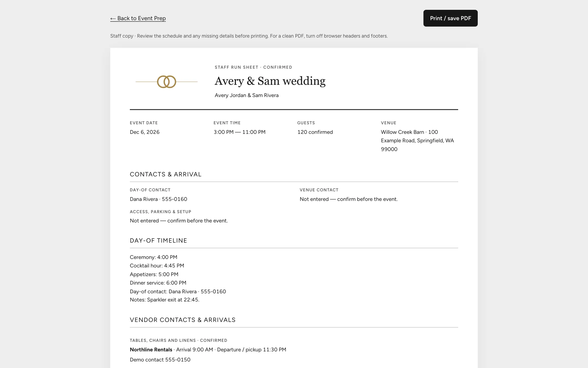Click the Appetizers: 5:00 PM line
Viewport: 588px width, 368px height.
click(x=154, y=275)
